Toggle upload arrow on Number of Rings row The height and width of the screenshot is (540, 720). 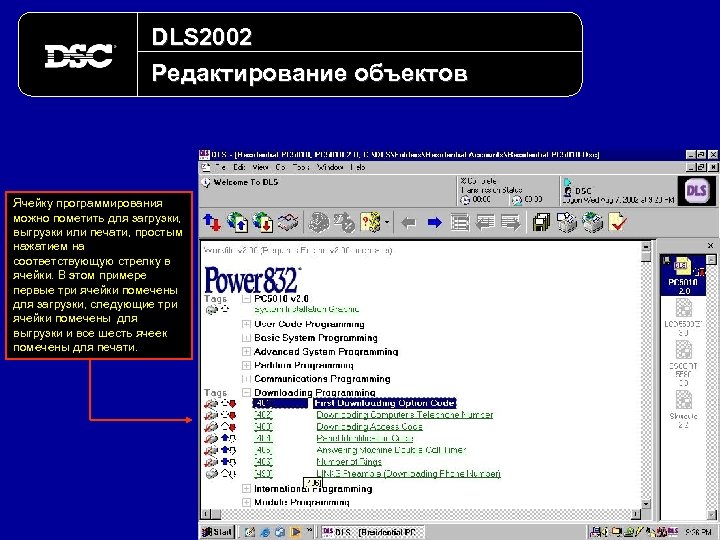(225, 462)
